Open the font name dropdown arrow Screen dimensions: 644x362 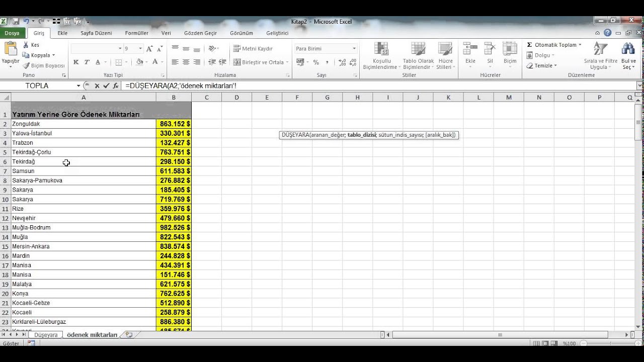[x=120, y=49]
